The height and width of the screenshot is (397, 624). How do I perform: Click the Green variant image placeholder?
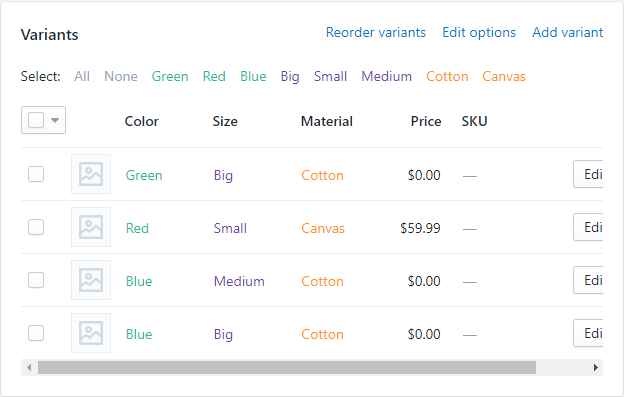[x=91, y=174]
